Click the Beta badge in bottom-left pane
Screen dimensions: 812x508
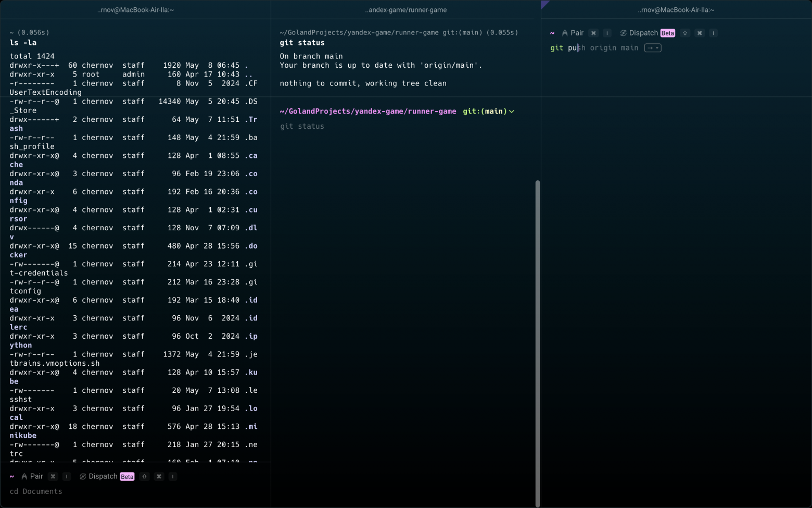pyautogui.click(x=127, y=476)
